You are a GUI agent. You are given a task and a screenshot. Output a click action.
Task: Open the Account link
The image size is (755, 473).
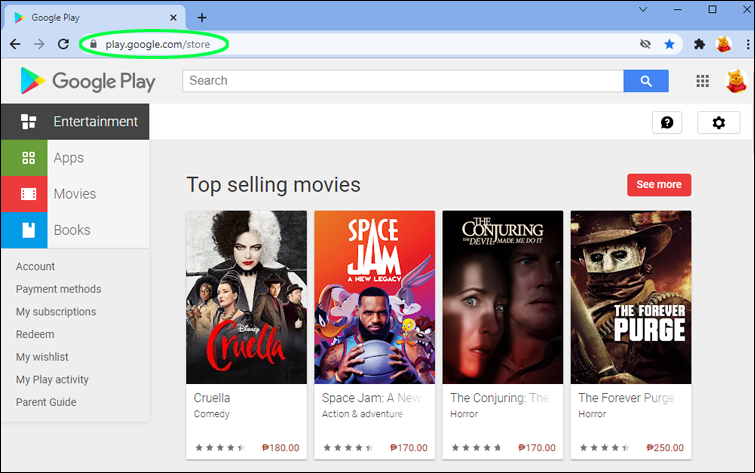[35, 266]
